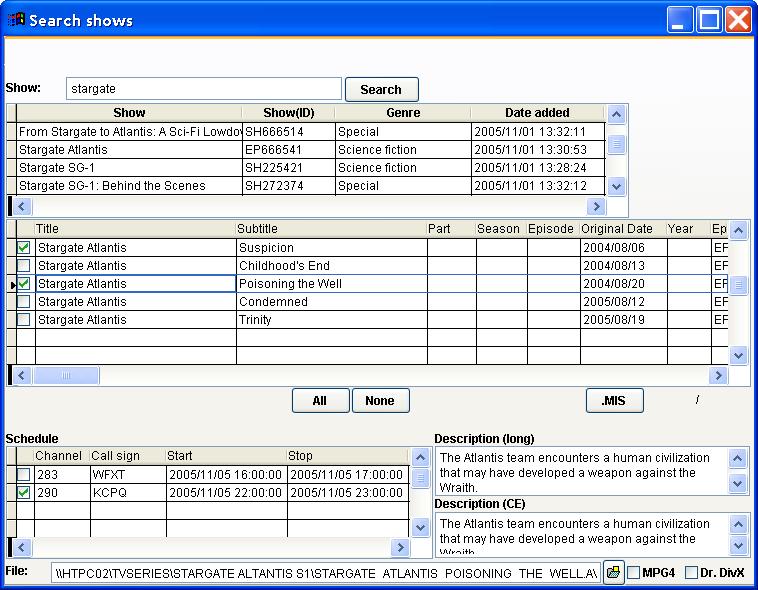The width and height of the screenshot is (758, 590).
Task: Click Description (long) down scroll arrow
Action: coord(738,484)
